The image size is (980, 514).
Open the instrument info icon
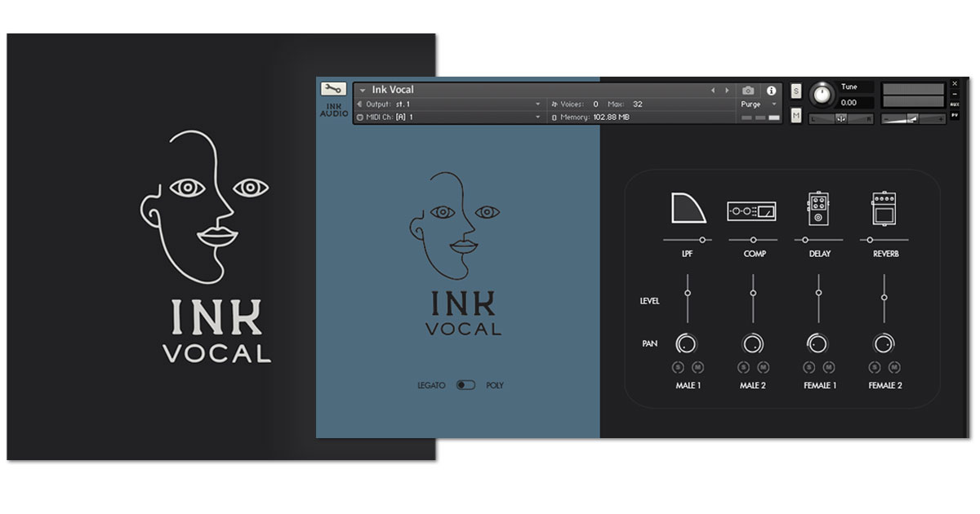tap(771, 91)
